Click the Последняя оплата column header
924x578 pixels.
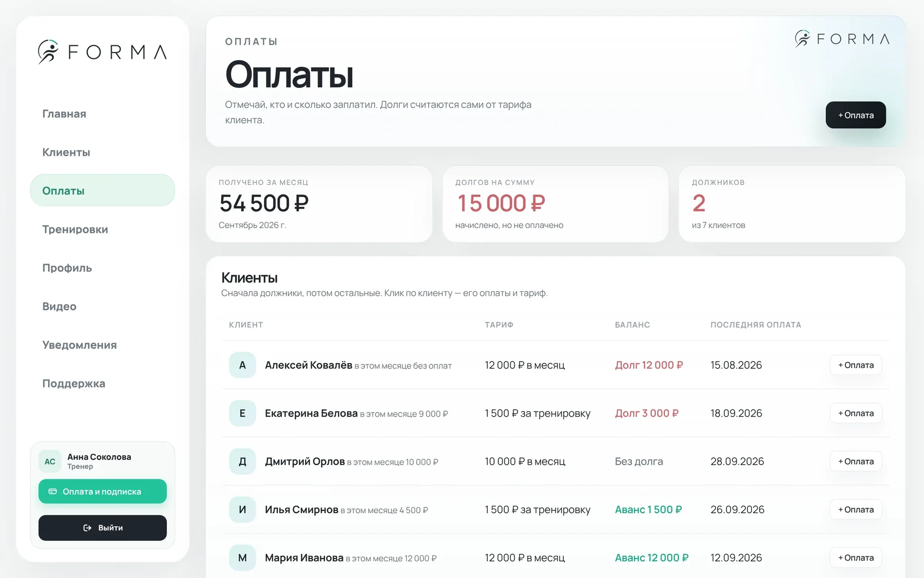pyautogui.click(x=756, y=325)
